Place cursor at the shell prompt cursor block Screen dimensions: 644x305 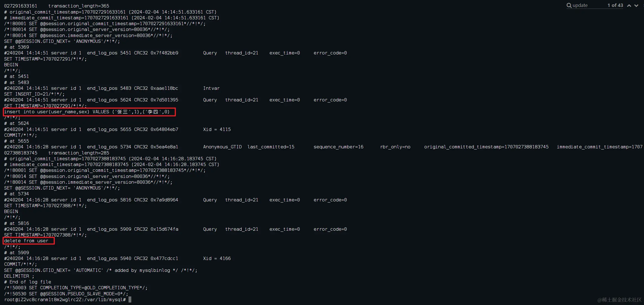pyautogui.click(x=130, y=299)
